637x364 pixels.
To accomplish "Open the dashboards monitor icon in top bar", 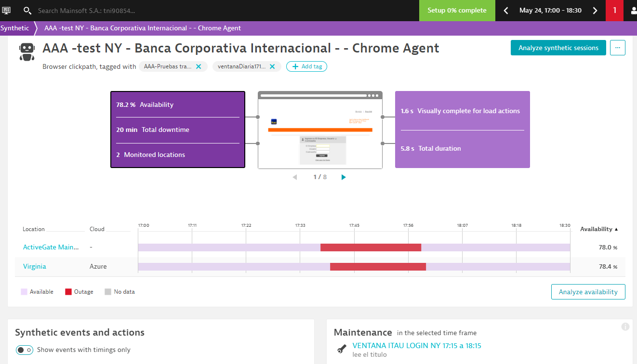I will pos(7,10).
